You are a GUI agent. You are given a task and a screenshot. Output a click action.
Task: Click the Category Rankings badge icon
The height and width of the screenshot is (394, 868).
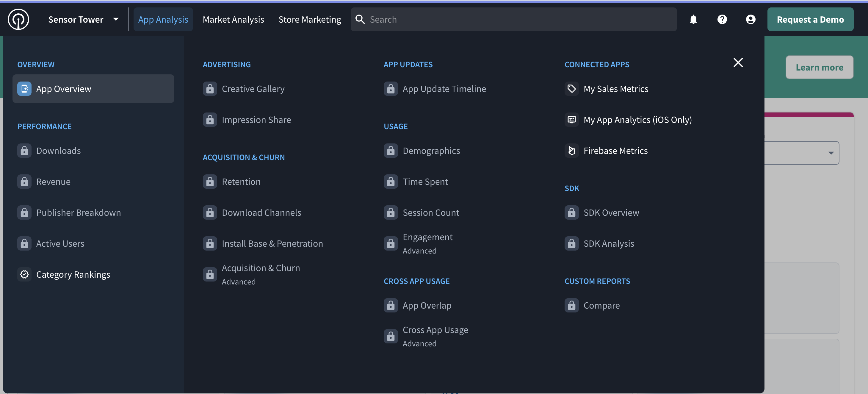click(24, 274)
